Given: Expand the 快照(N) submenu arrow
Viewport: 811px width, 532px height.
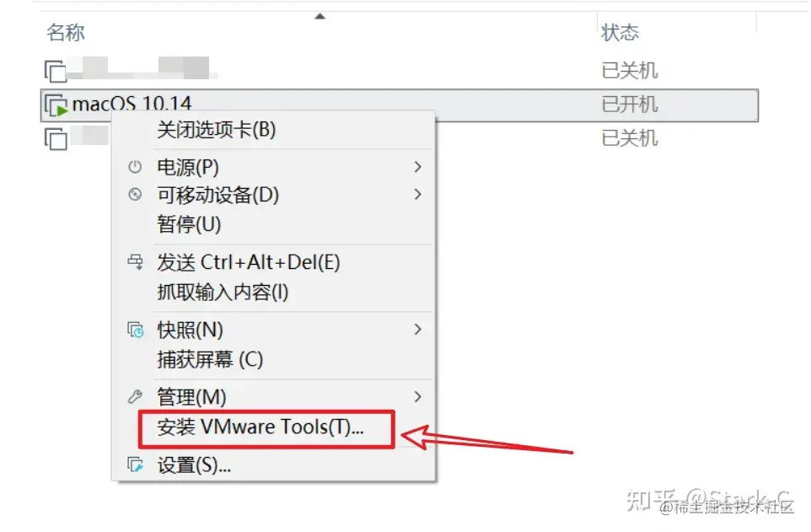Looking at the screenshot, I should (418, 329).
